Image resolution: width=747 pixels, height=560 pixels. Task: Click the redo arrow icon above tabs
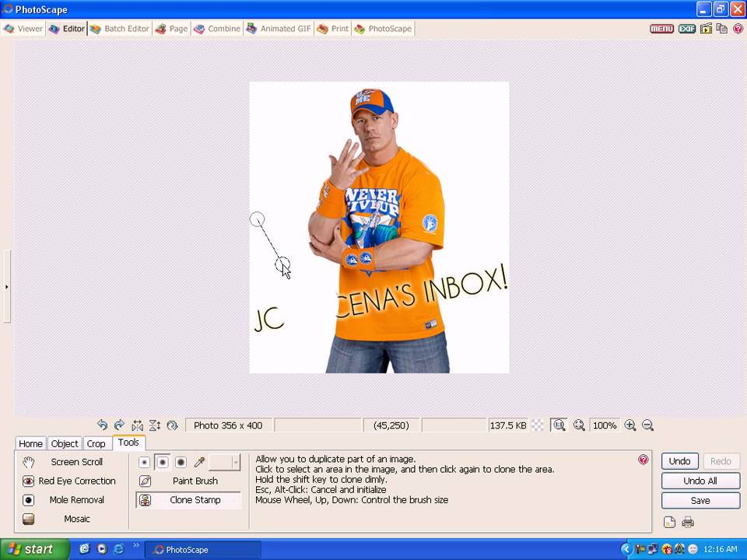click(119, 425)
